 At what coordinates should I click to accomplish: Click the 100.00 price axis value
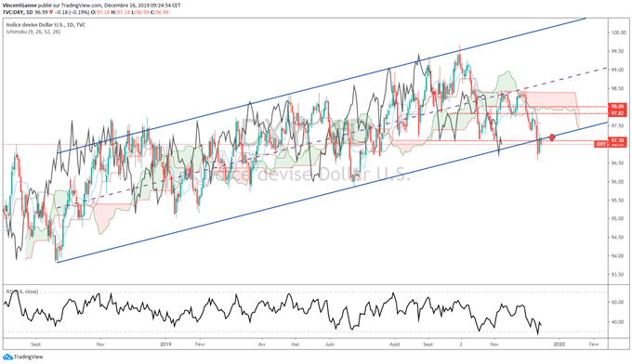click(x=618, y=32)
